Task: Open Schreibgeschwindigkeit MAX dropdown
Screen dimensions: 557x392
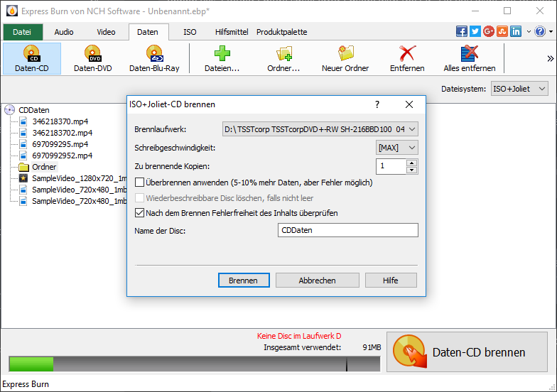Action: (x=396, y=148)
